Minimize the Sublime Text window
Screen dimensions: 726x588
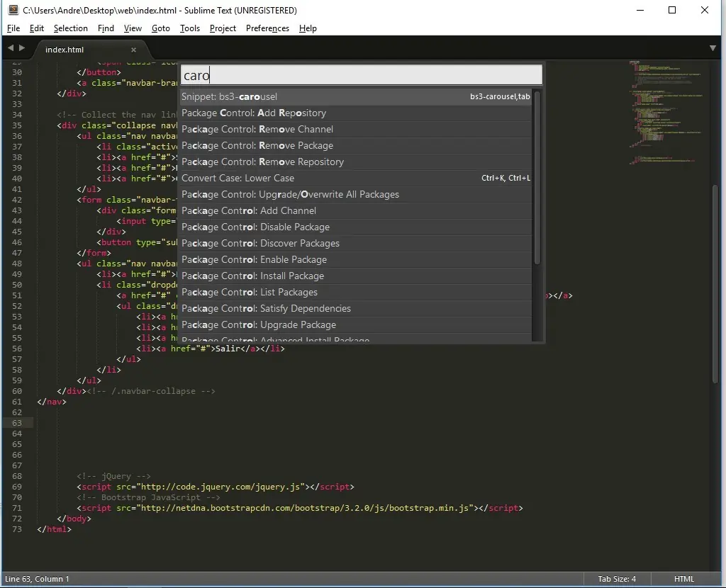tap(640, 10)
